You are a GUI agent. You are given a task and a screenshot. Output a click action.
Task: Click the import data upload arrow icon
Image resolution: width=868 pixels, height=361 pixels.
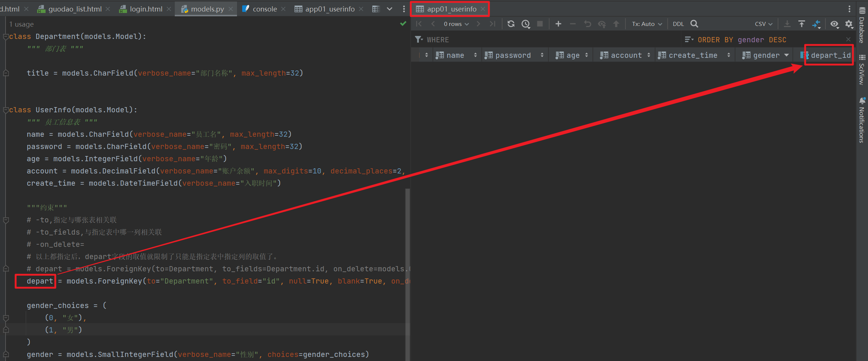802,24
